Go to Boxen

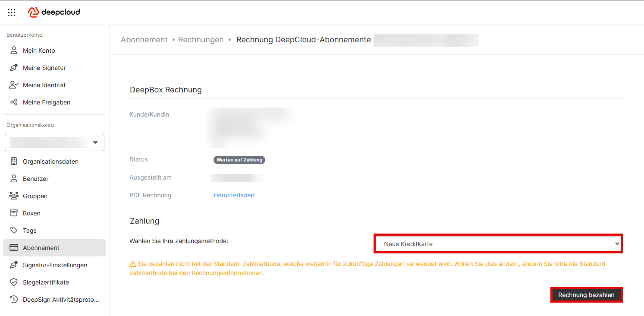(x=54, y=213)
